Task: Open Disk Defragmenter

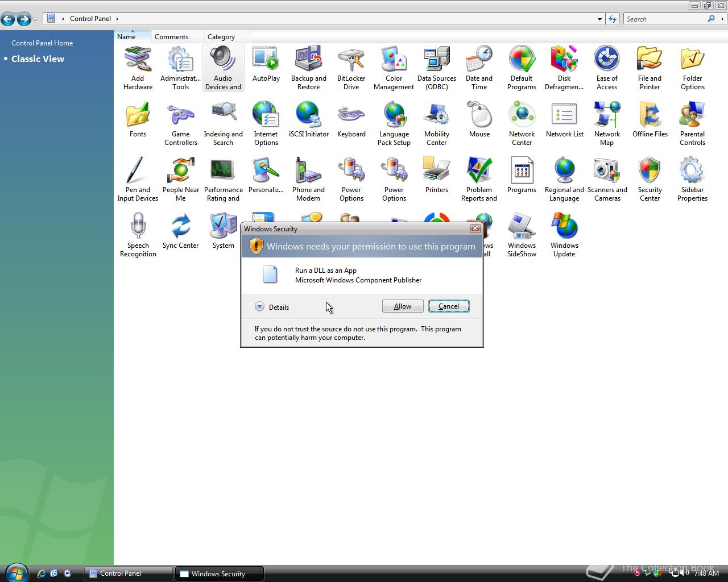Action: (x=564, y=68)
